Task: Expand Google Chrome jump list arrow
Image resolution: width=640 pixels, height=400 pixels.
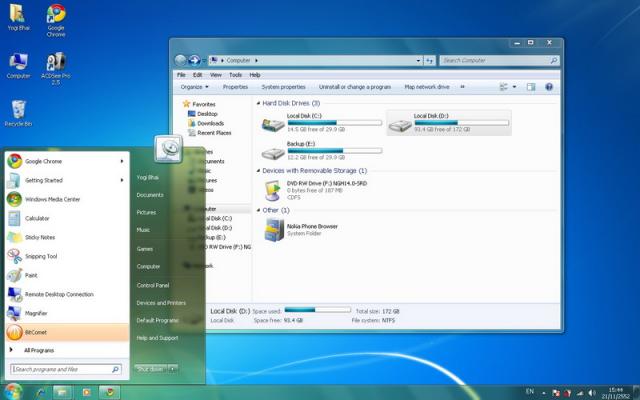Action: coord(122,161)
